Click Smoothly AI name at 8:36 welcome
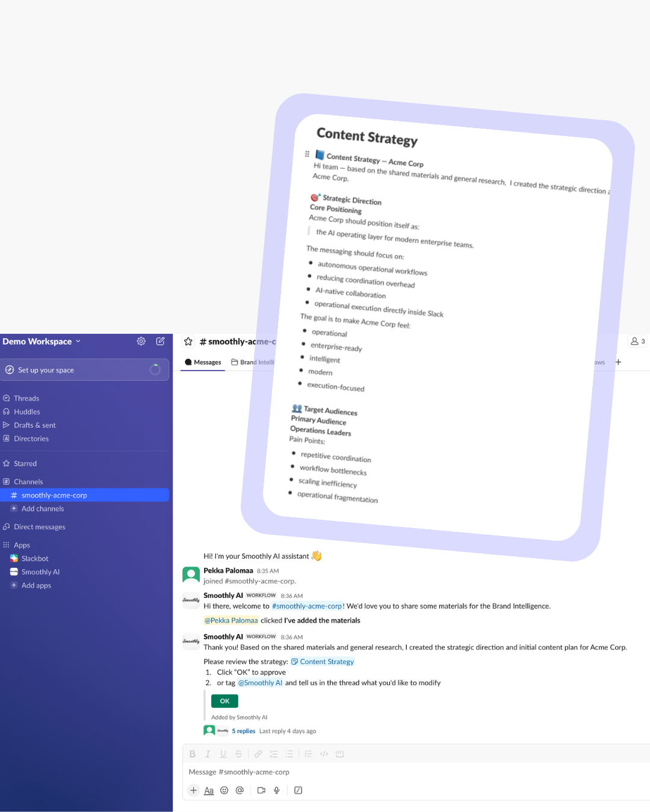The height and width of the screenshot is (812, 650). point(223,595)
